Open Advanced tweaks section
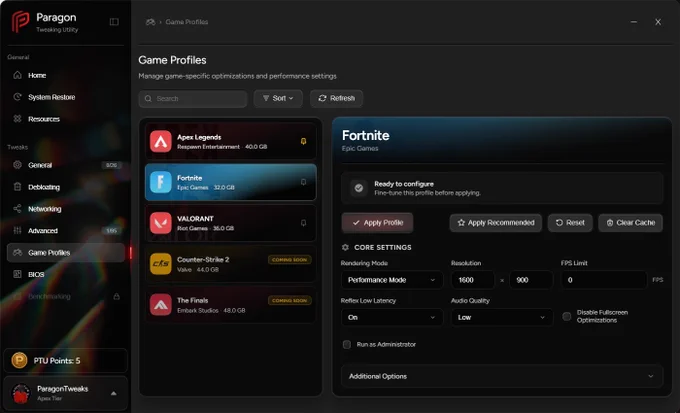This screenshot has height=413, width=680. 66,231
